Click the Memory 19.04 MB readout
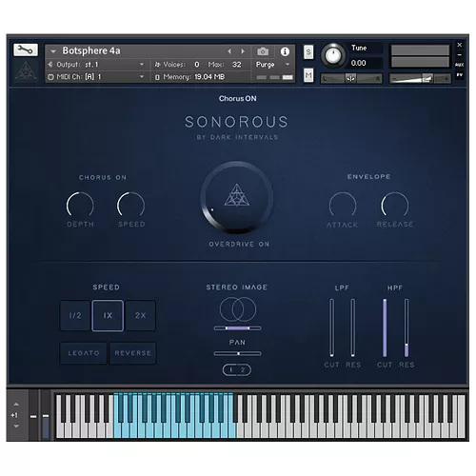 189,77
